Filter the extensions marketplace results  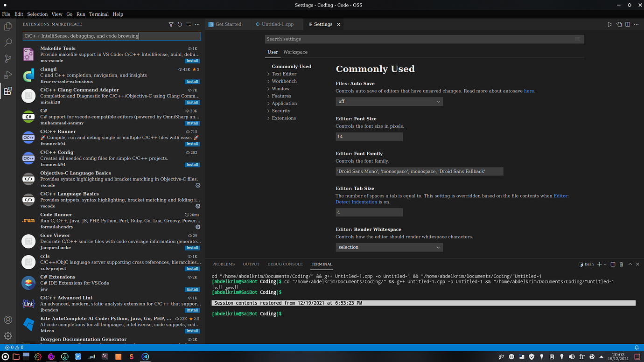click(x=171, y=24)
